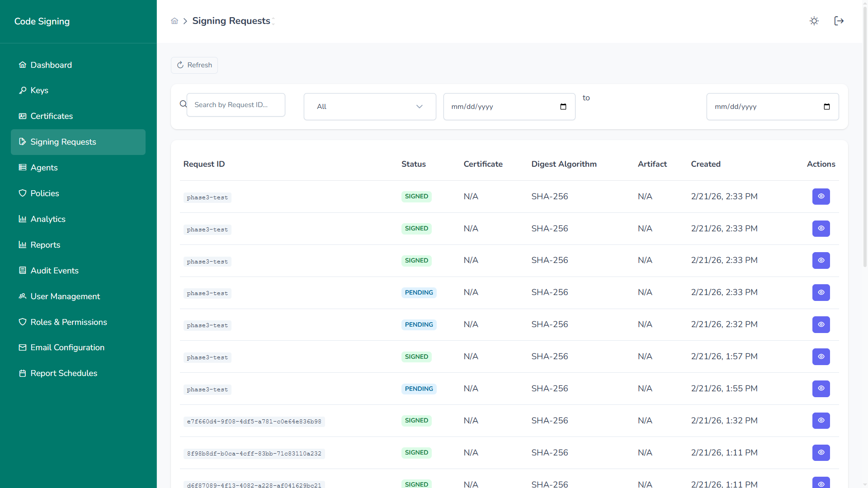Image resolution: width=868 pixels, height=488 pixels.
Task: Click the Email Configuration envelope icon
Action: pos(22,347)
